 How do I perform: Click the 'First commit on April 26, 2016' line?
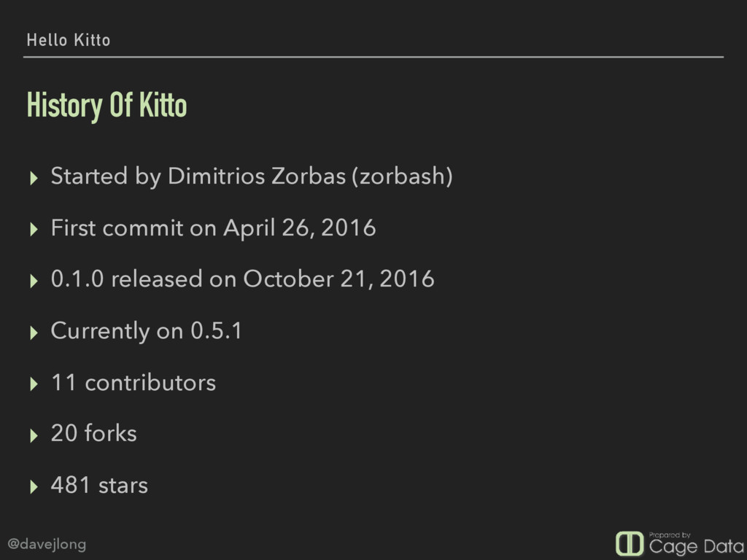tap(214, 228)
